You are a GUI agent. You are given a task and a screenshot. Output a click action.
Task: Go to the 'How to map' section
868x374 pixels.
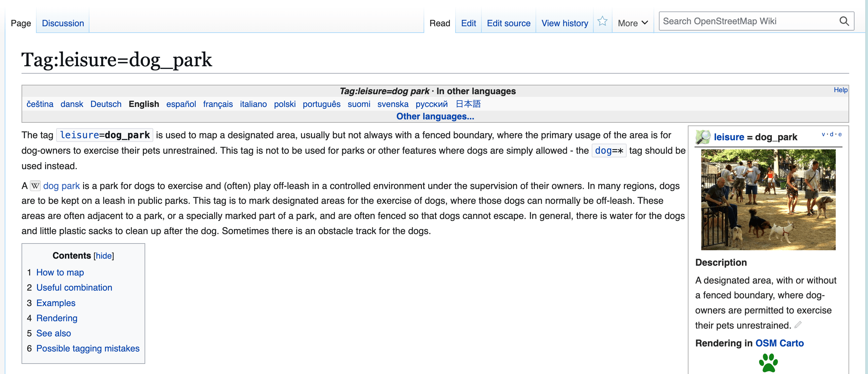(x=60, y=272)
